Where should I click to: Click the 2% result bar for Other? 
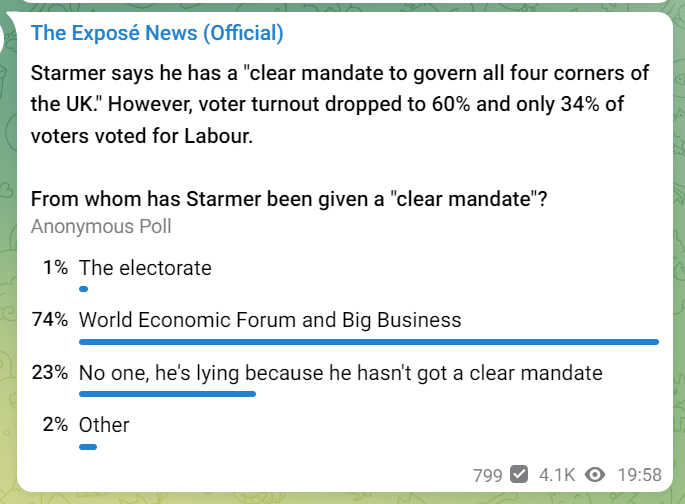point(88,447)
